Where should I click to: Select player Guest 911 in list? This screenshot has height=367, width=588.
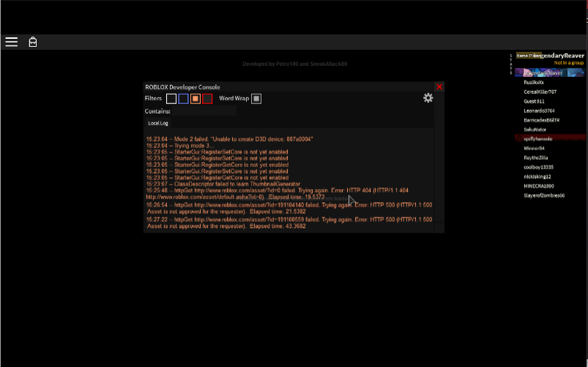pyautogui.click(x=534, y=101)
